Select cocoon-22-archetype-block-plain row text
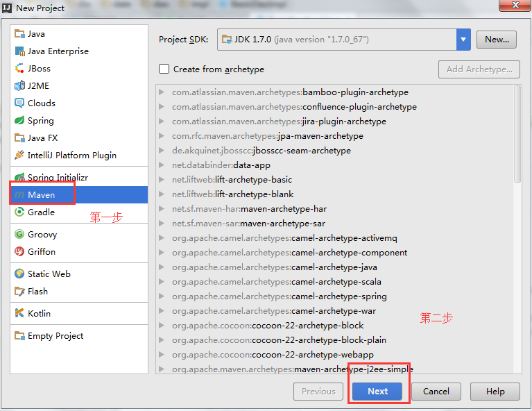Image resolution: width=532 pixels, height=411 pixels. (279, 340)
